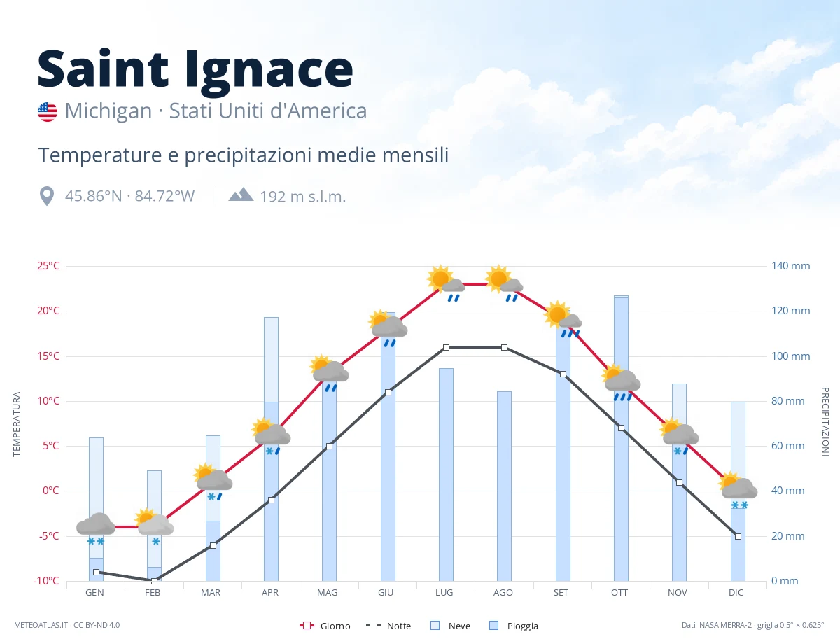840x644 pixels.
Task: Click the DIC night temperature point
Action: (x=738, y=536)
